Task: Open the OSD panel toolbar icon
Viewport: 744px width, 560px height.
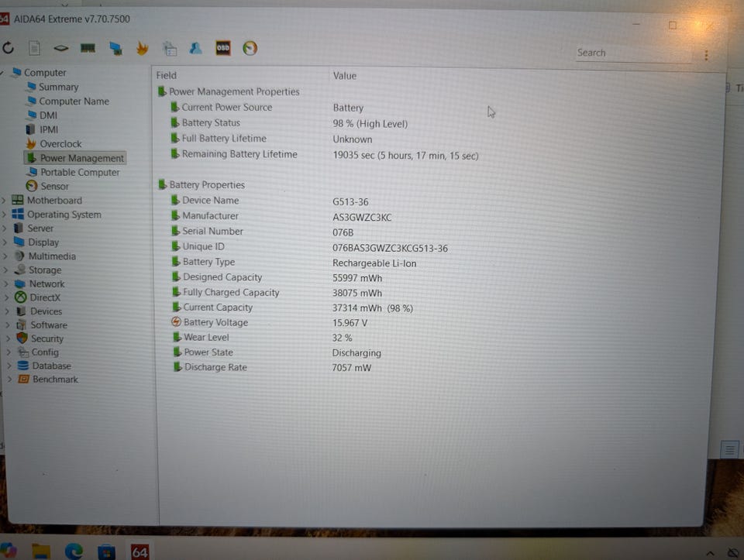Action: pyautogui.click(x=223, y=48)
